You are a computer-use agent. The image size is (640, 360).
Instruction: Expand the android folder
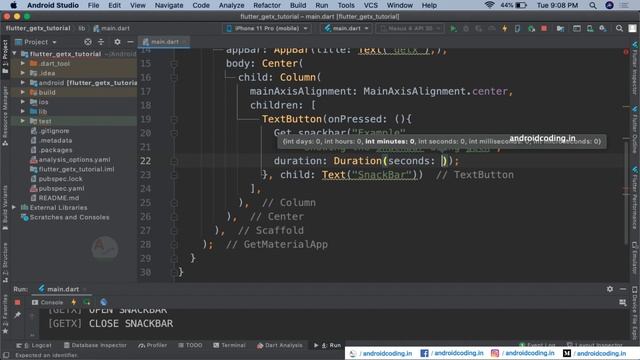pos(23,83)
